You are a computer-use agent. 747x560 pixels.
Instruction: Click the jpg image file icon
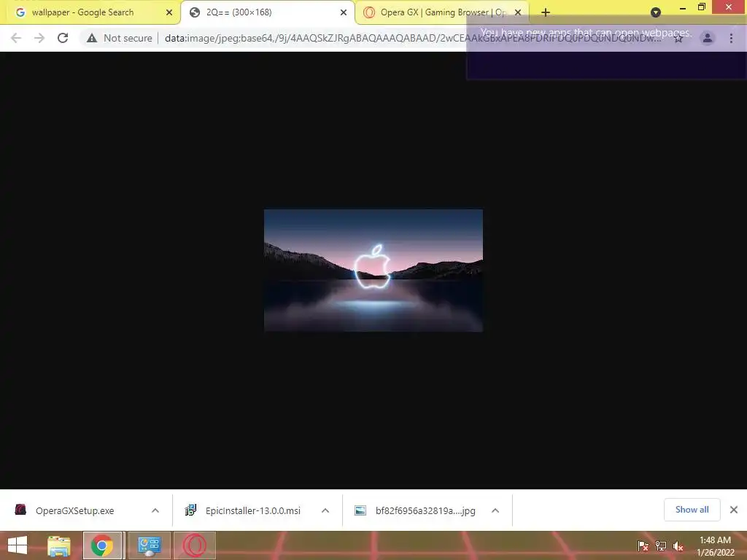[360, 510]
